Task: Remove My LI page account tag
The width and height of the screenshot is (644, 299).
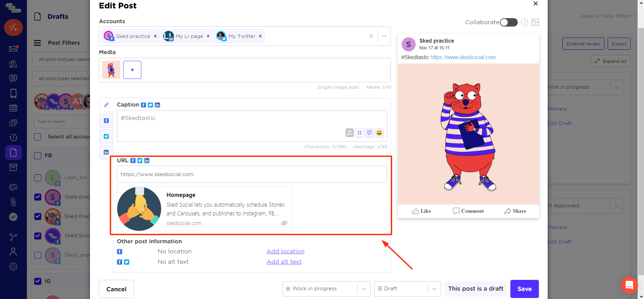Action: click(x=208, y=36)
